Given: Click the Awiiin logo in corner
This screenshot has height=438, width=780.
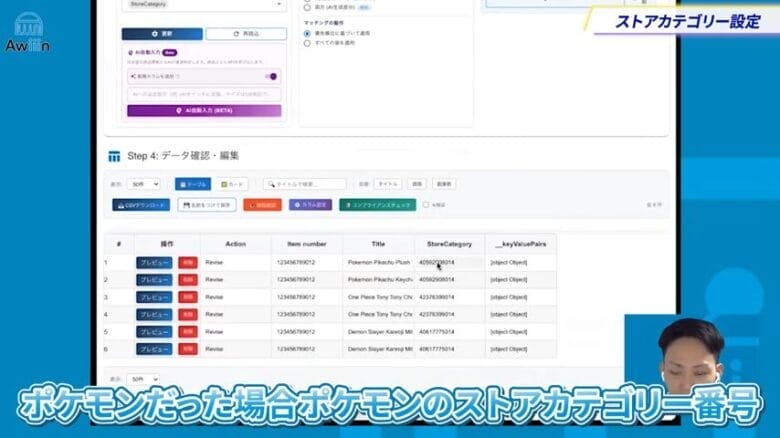Looking at the screenshot, I should tap(28, 33).
